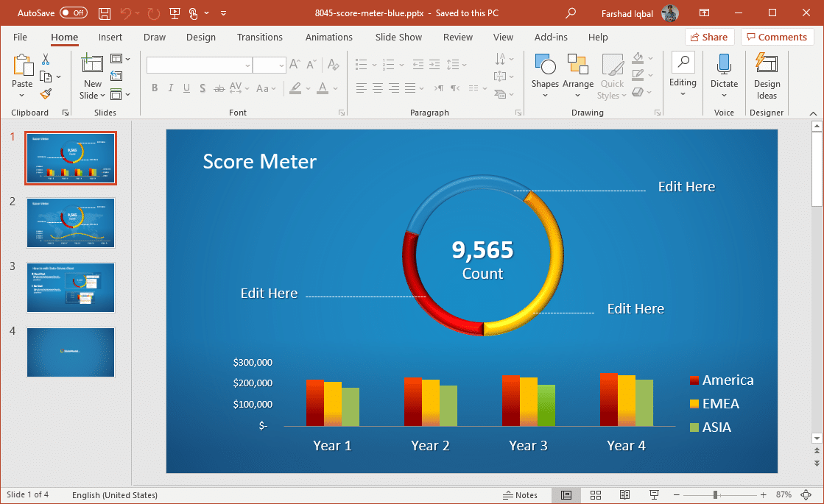The image size is (824, 504).
Task: Toggle the AutoSave switch
Action: pos(73,13)
